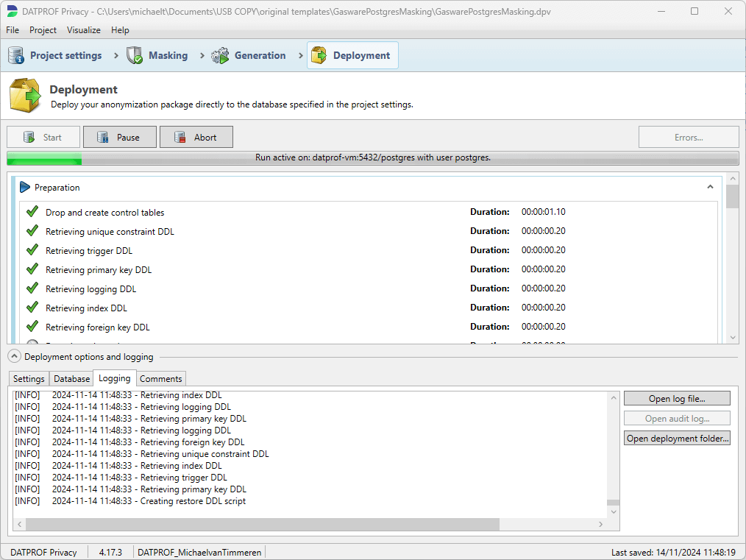The image size is (746, 560).
Task: Click the deployment progress bar
Action: pyautogui.click(x=372, y=157)
